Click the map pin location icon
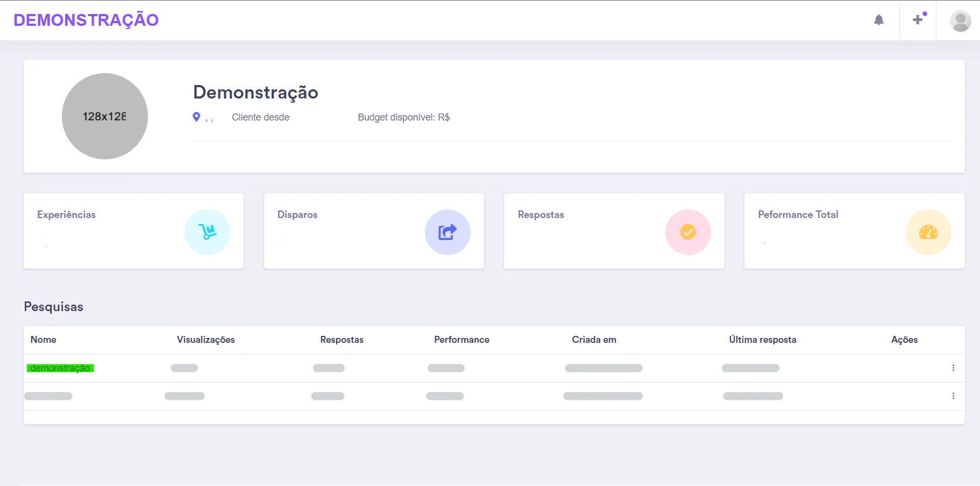 (x=196, y=117)
